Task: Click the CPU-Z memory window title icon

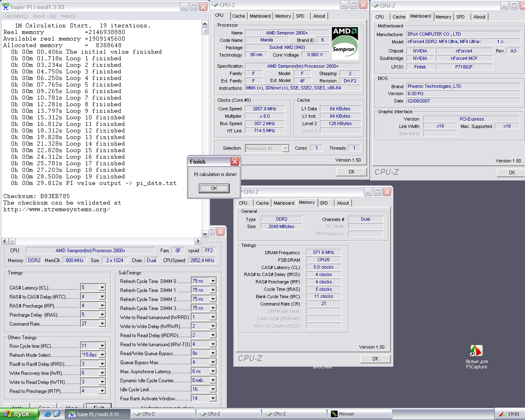Action: click(x=239, y=192)
